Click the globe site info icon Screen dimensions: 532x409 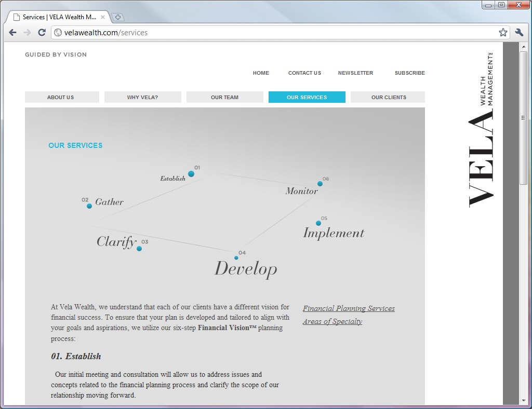[x=58, y=33]
